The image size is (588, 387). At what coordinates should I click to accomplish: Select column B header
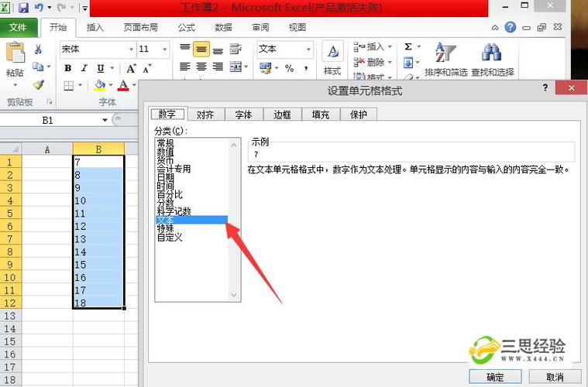point(98,149)
